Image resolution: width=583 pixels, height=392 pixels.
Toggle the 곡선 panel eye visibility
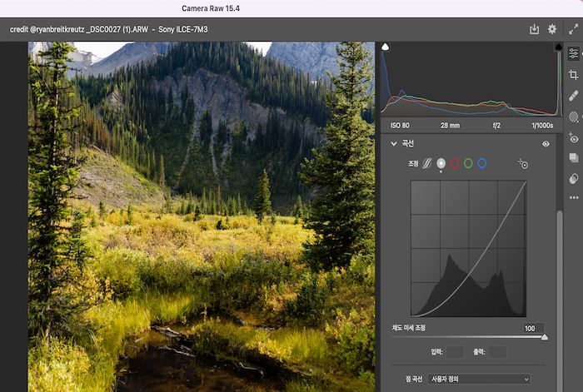coord(546,144)
